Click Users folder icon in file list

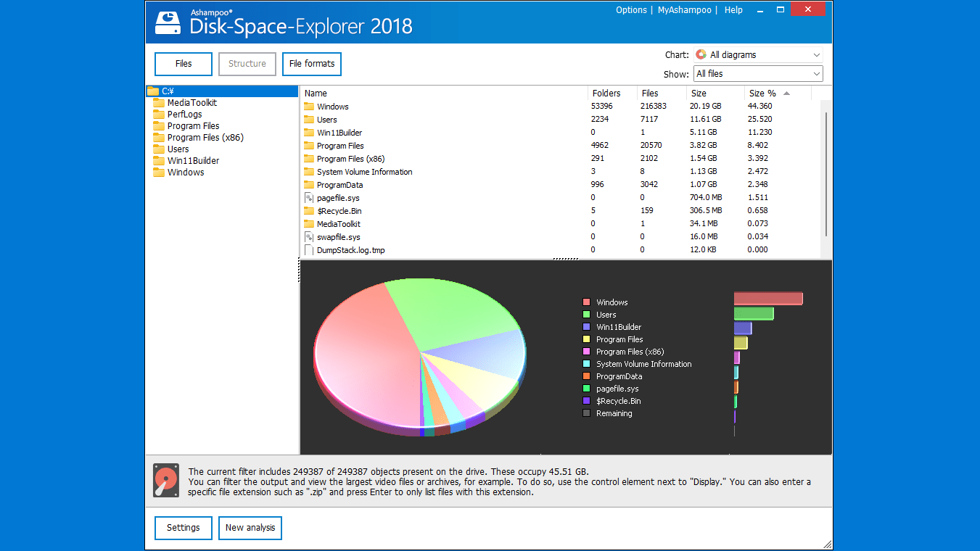(x=309, y=120)
